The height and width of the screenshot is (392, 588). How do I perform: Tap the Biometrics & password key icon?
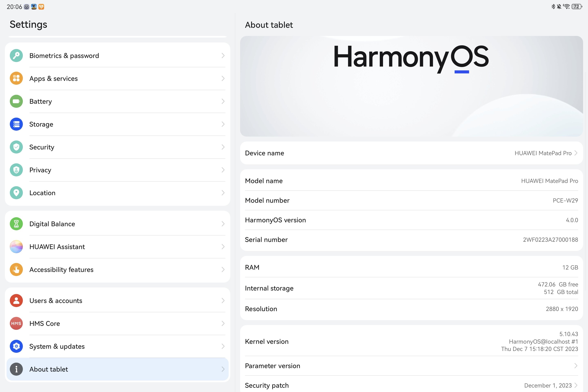pyautogui.click(x=16, y=56)
